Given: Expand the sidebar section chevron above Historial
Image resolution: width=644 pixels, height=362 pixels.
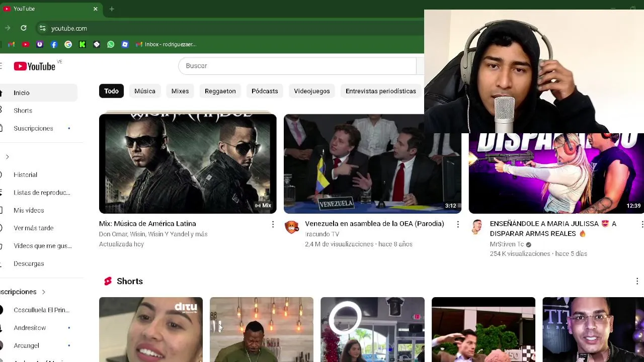Looking at the screenshot, I should tap(7, 157).
